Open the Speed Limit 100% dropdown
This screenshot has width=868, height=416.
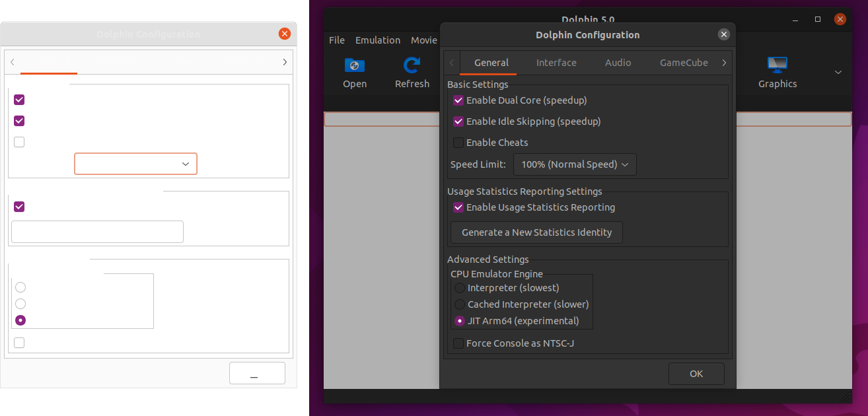click(575, 164)
